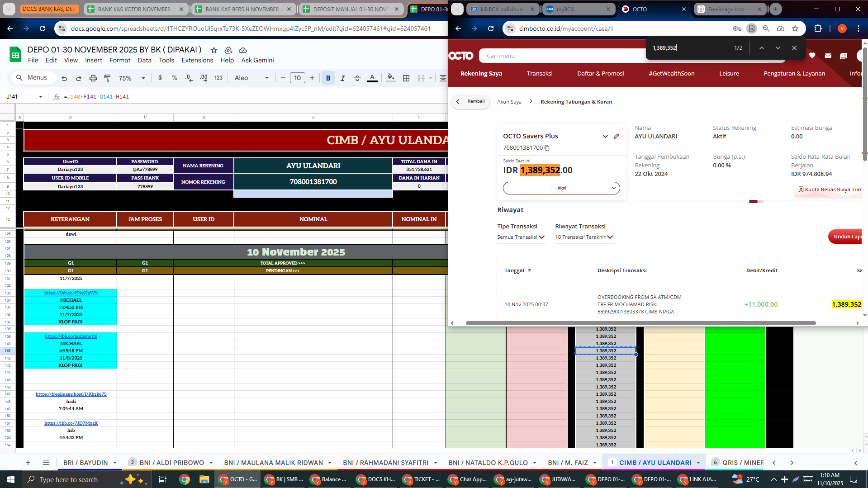Open CIMB / AYU ULANDARI sheet tab menu
The image size is (868, 488).
698,463
